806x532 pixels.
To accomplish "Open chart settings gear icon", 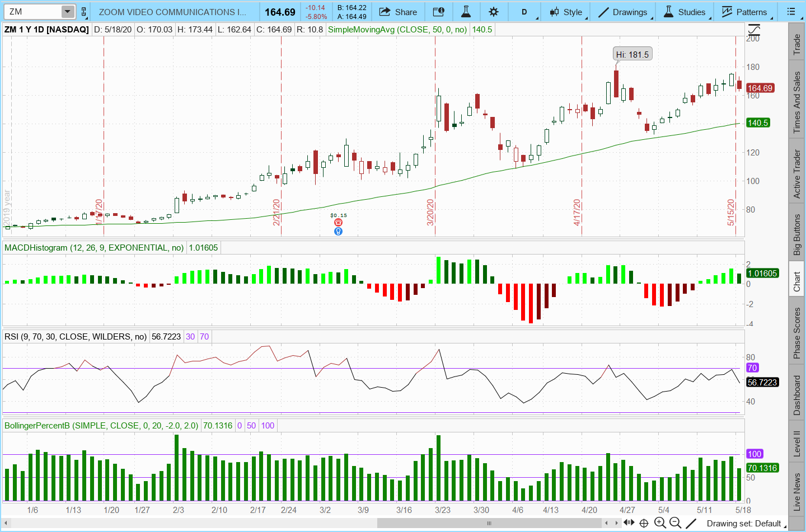I will (x=493, y=12).
